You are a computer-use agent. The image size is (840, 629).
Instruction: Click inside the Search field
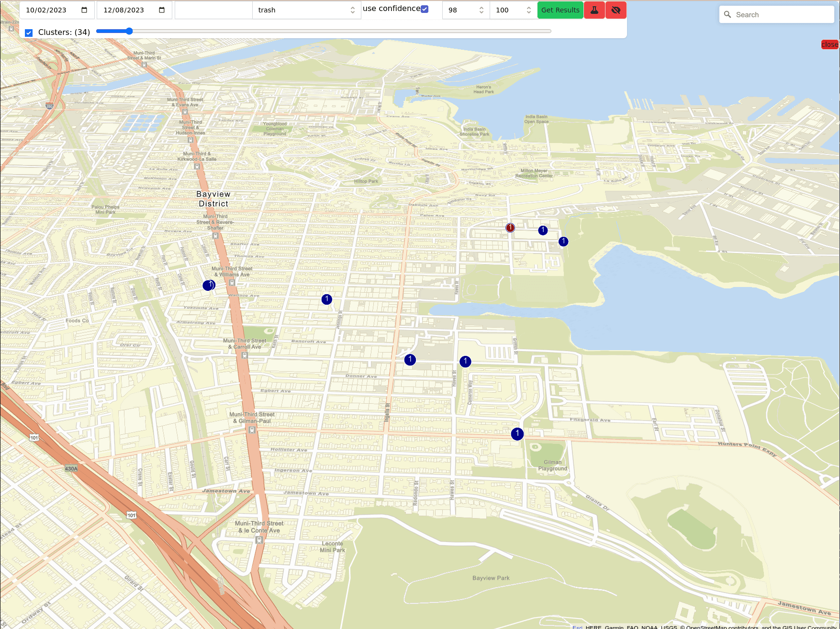click(775, 14)
